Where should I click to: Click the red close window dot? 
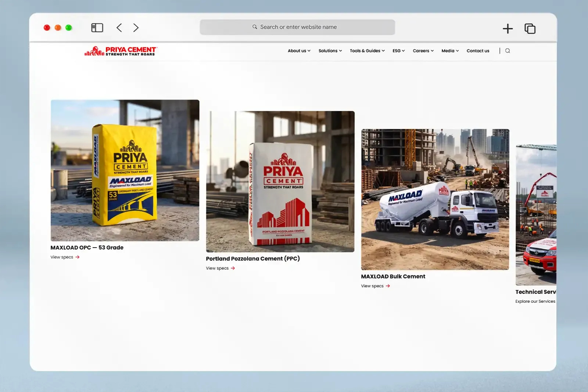point(47,28)
